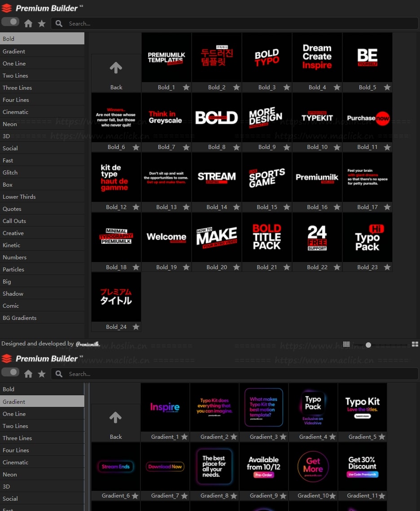Favorite the Bold_5 preset star
Image resolution: width=420 pixels, height=511 pixels.
pyautogui.click(x=387, y=87)
